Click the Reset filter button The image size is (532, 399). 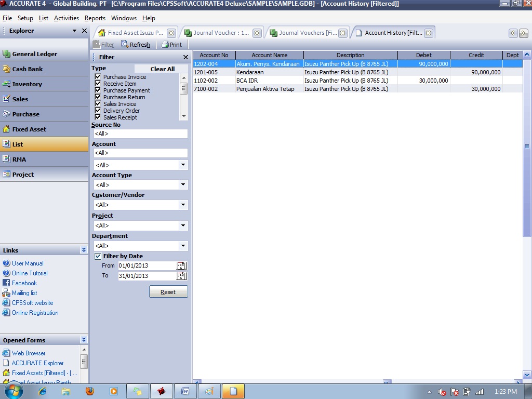[168, 292]
